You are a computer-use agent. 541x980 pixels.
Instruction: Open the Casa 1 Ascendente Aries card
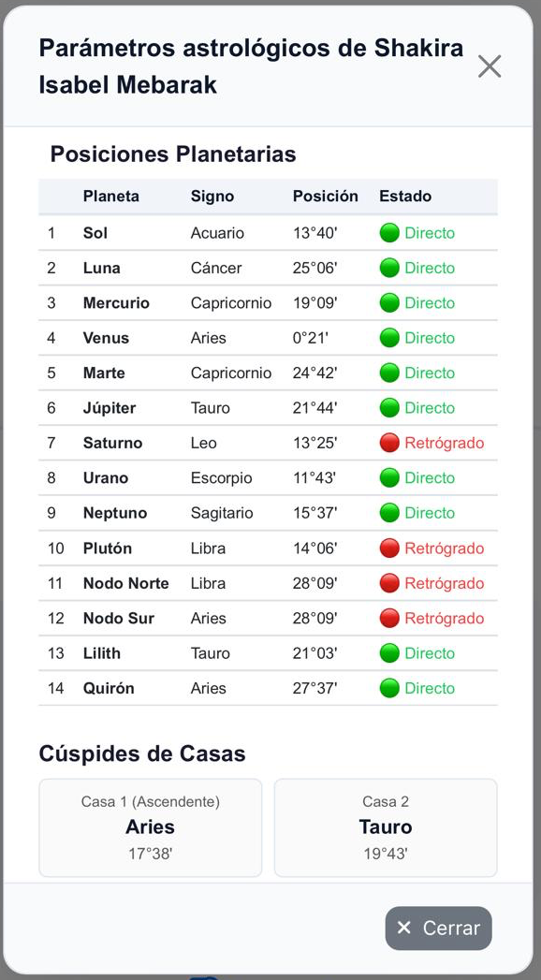click(x=151, y=827)
